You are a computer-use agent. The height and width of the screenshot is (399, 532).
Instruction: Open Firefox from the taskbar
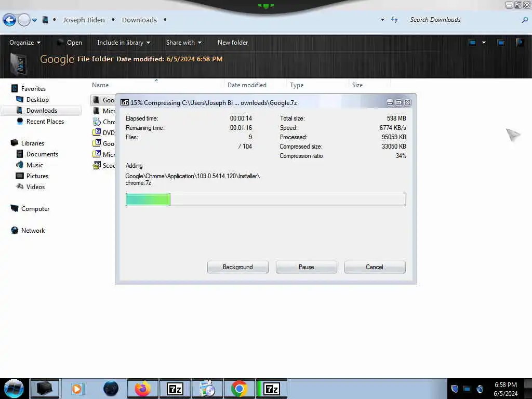pos(143,389)
